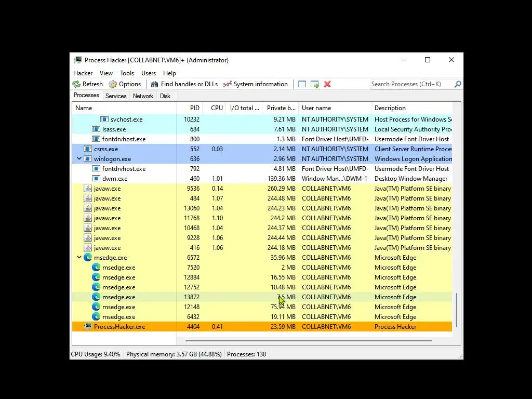This screenshot has height=399, width=532.
Task: Open the Options toolbar button
Action: pos(125,84)
